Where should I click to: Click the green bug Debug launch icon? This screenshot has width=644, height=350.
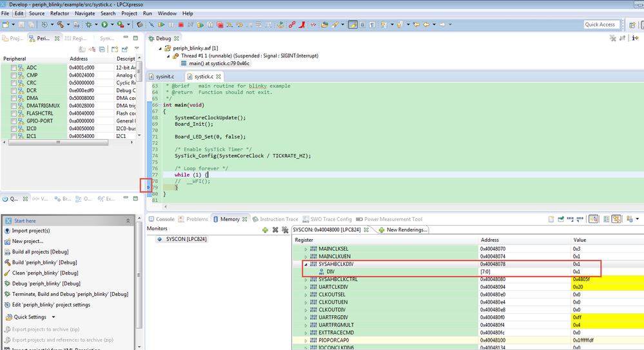88,24
